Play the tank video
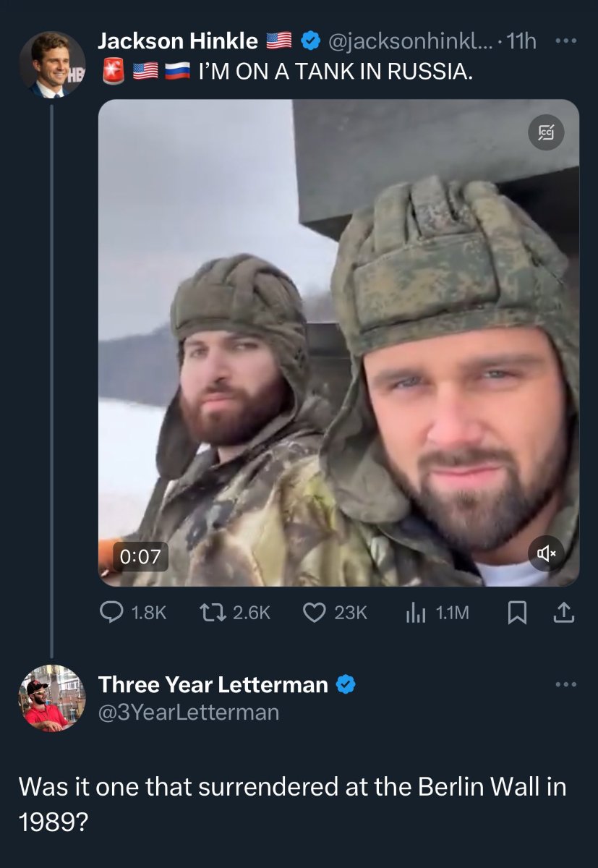 (x=338, y=341)
